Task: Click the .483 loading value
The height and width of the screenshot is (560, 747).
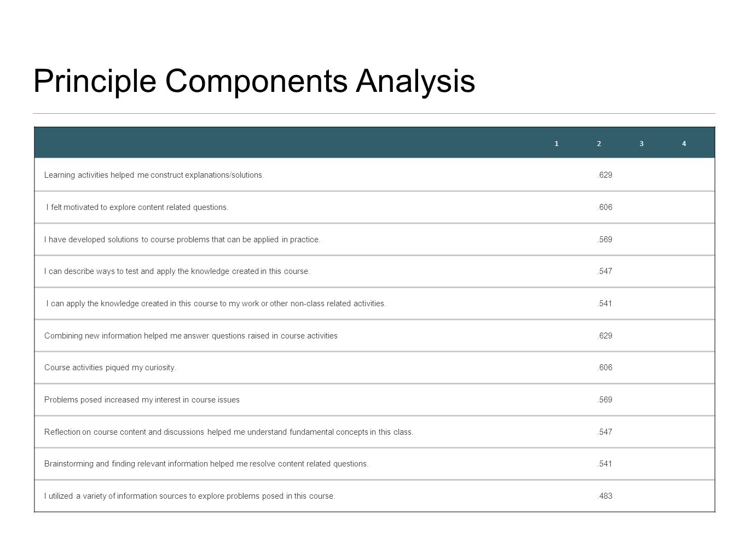Action: [605, 496]
